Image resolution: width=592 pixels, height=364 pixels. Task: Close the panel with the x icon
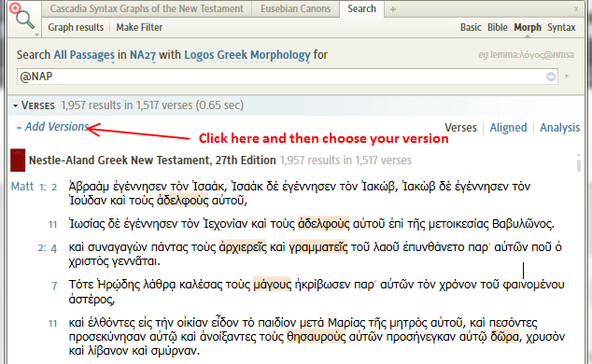click(x=576, y=9)
